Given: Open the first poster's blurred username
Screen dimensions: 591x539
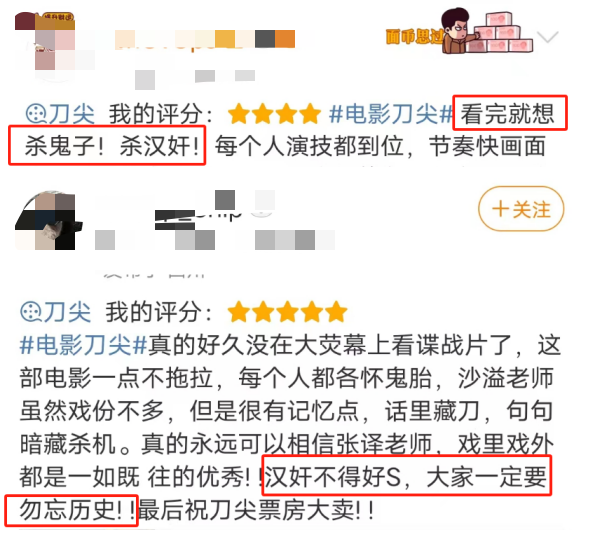Looking at the screenshot, I should [x=204, y=39].
